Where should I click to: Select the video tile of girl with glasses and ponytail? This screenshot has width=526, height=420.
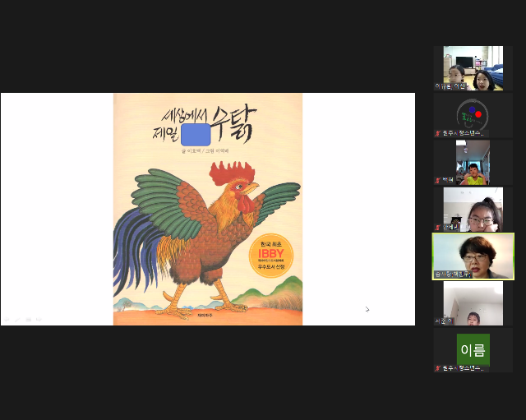473,210
